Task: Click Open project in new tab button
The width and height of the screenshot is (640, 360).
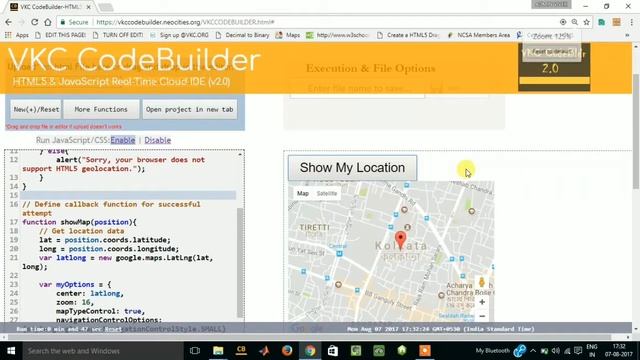Action: [x=189, y=109]
